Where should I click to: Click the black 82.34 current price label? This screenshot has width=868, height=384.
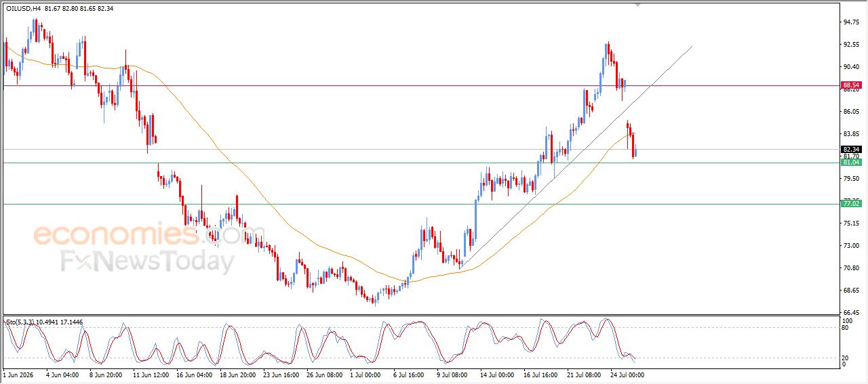tap(850, 149)
